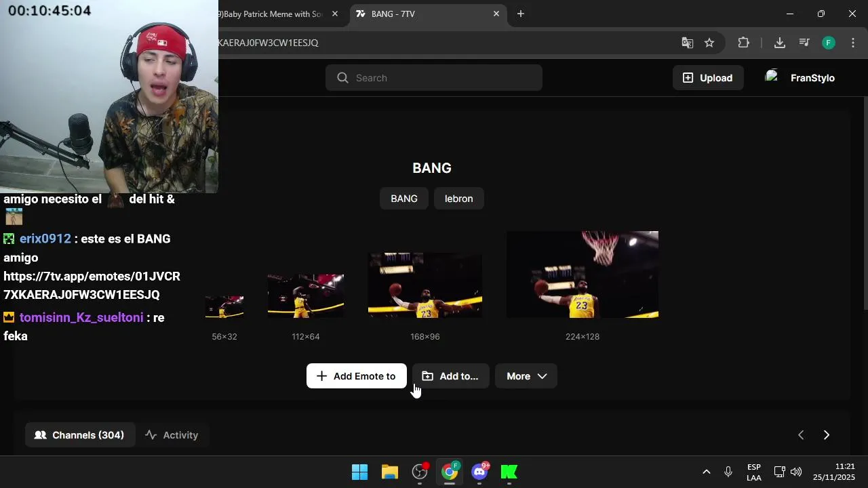
Task: Click the BANG emote title text
Action: click(432, 168)
